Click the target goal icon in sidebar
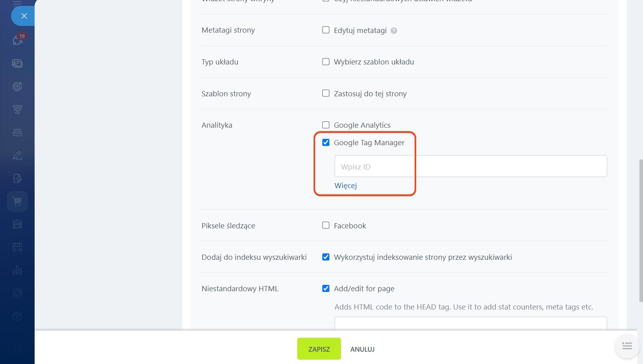This screenshot has width=643, height=364. coord(17,86)
